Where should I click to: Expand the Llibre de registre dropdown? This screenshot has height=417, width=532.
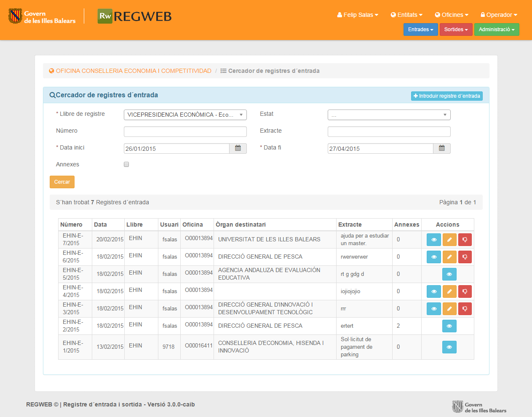[x=185, y=115]
